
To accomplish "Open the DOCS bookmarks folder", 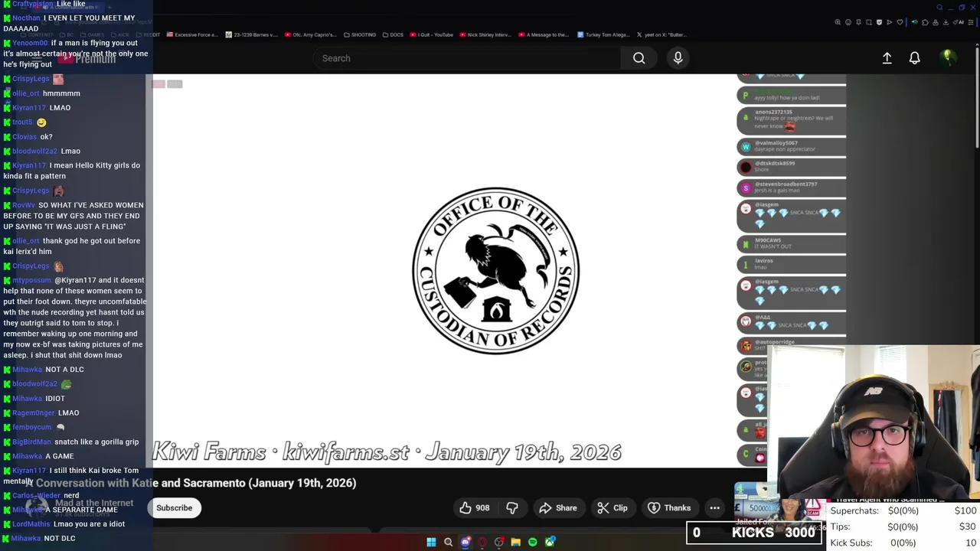I will pos(393,34).
